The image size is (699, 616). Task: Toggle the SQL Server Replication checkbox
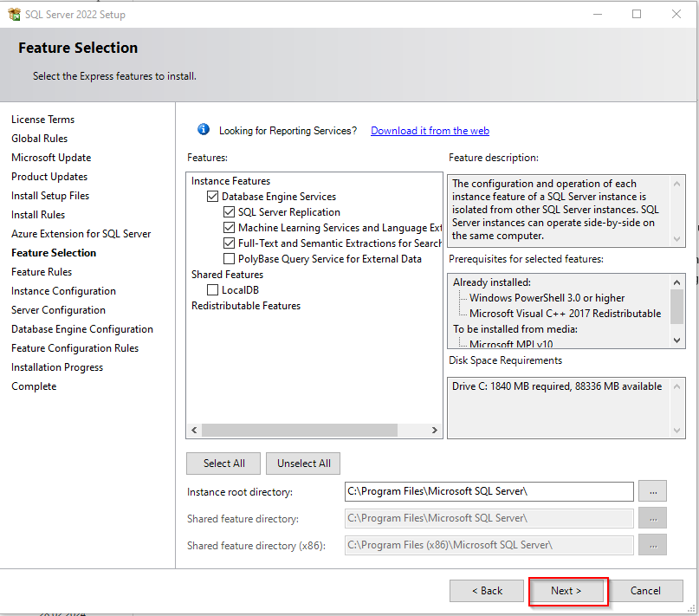pos(230,212)
